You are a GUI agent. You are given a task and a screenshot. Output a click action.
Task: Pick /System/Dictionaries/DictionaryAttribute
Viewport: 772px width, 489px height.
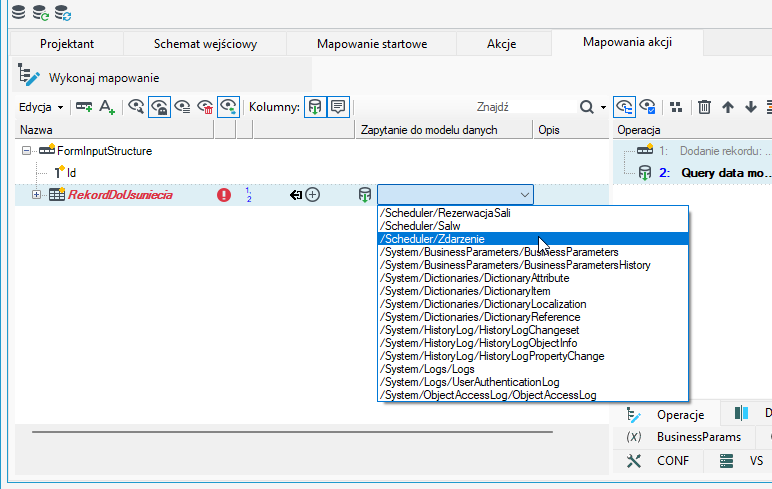point(533,278)
